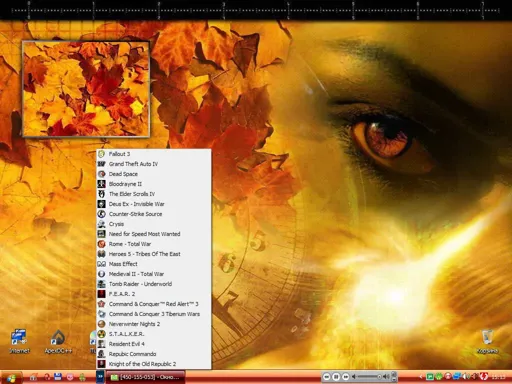
Task: Pause playback in the taskbar player
Action: point(336,377)
